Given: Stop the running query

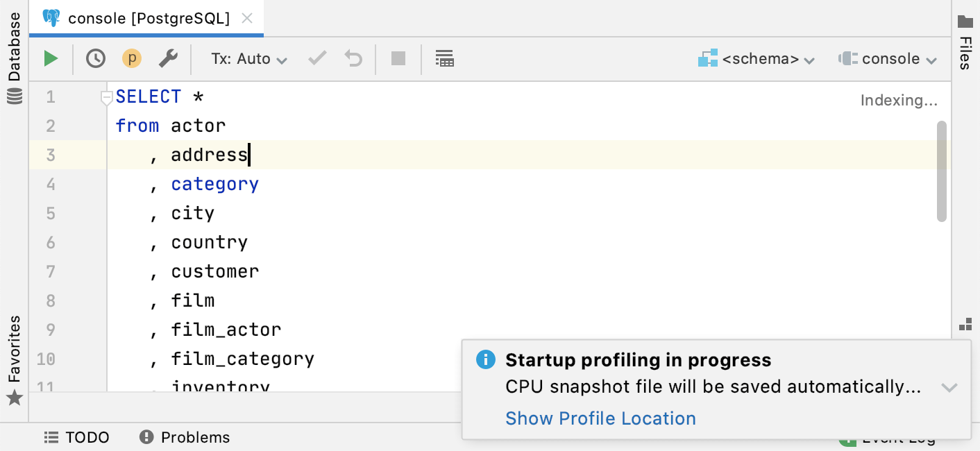Looking at the screenshot, I should pos(398,58).
